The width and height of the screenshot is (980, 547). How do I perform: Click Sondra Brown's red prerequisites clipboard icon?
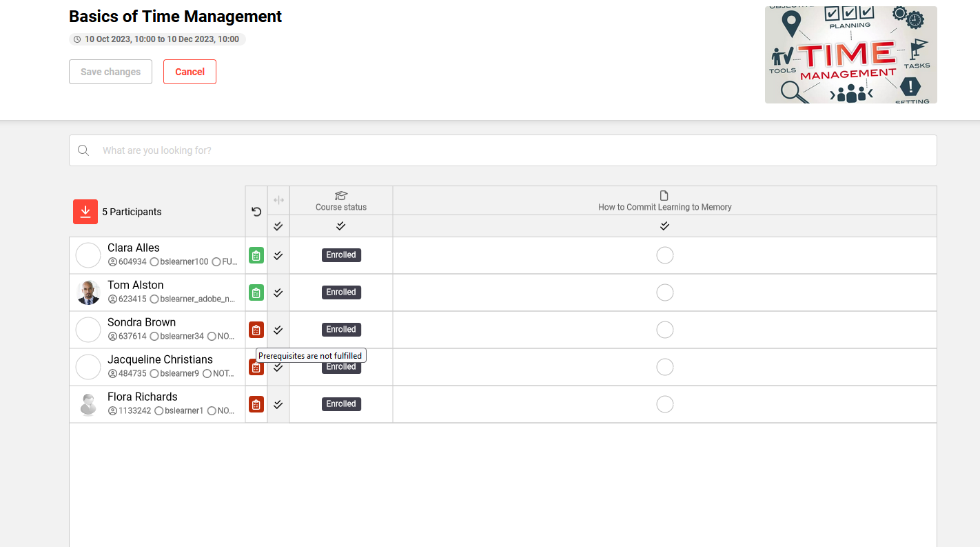256,330
